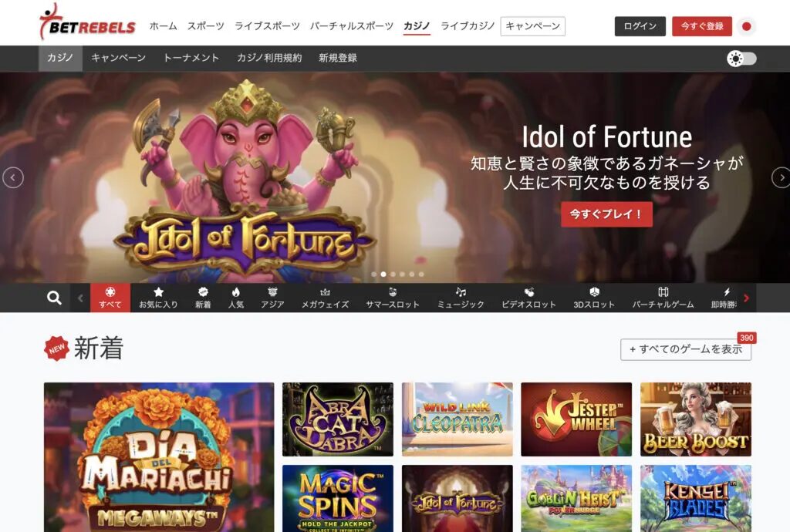Switch to the トーナメント tab

point(191,58)
